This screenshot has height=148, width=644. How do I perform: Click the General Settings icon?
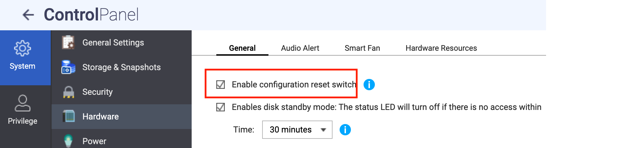click(68, 43)
